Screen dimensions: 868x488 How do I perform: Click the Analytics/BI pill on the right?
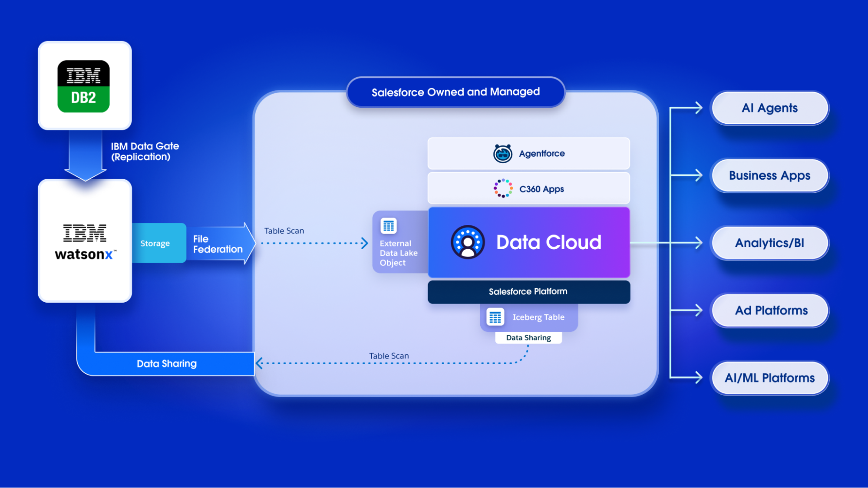[769, 243]
